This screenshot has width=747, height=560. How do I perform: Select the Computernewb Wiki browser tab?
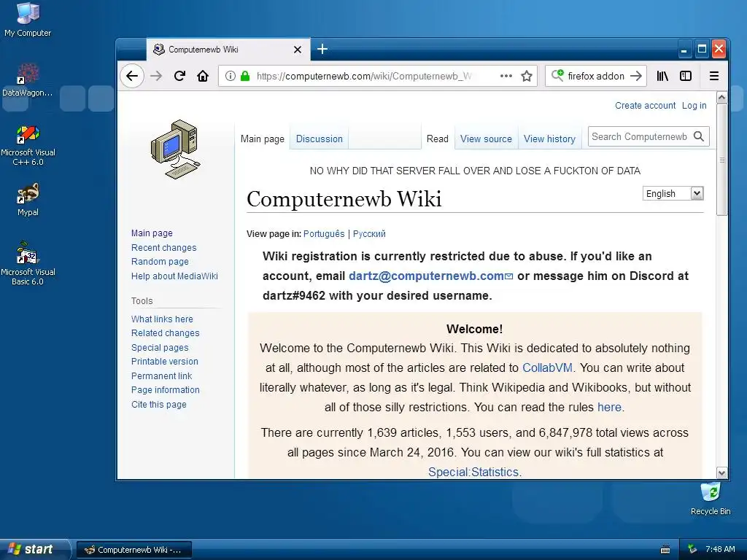click(x=228, y=50)
